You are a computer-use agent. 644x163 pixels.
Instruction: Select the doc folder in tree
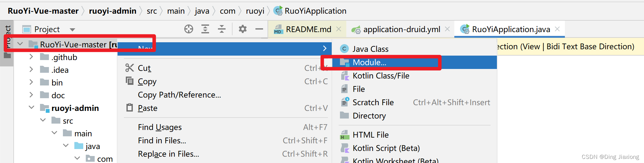point(65,95)
